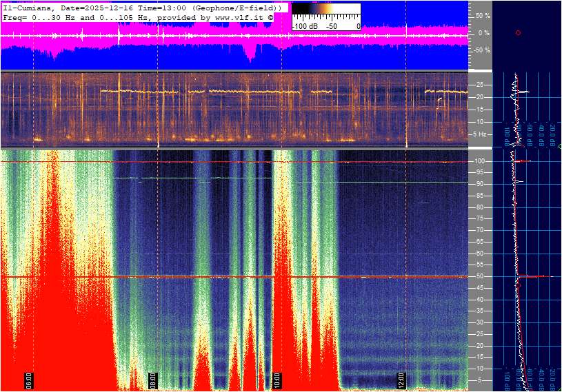
Task: Select the 10:00 time marker label
Action: pyautogui.click(x=277, y=379)
